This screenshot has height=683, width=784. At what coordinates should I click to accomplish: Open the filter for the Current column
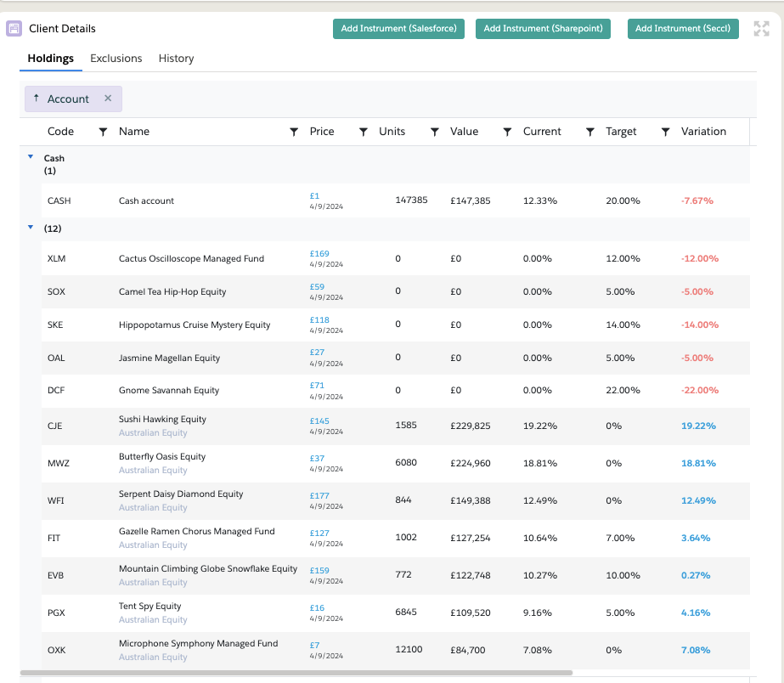(x=589, y=132)
